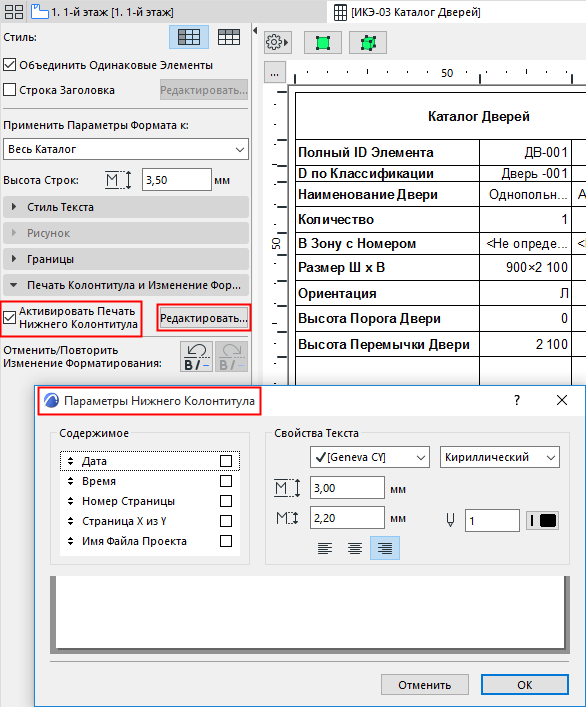Open the pen color swatch
The height and width of the screenshot is (707, 586).
tap(543, 520)
